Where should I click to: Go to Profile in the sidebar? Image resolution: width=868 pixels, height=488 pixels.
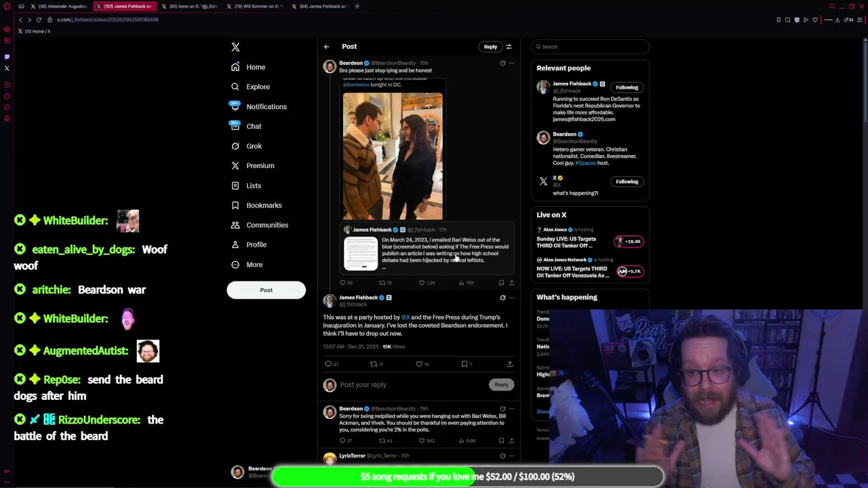click(x=249, y=244)
